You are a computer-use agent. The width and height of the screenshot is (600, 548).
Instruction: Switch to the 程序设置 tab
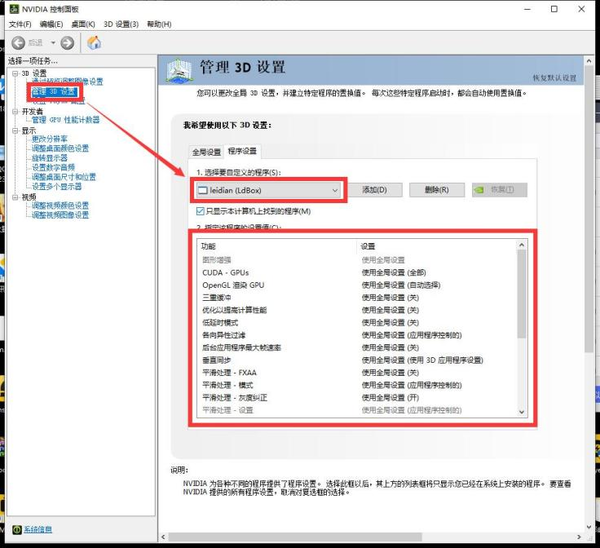tap(242, 151)
